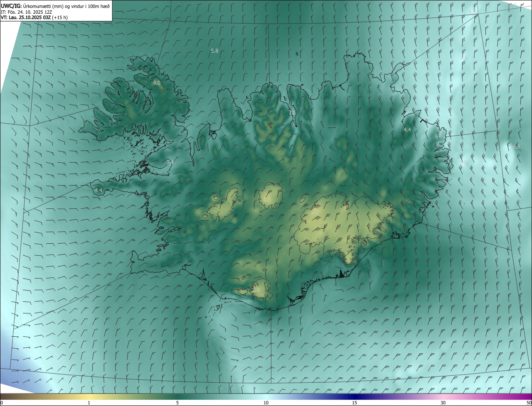
Task: Click the 9.9 value off the east fjords
Action: [x=463, y=162]
